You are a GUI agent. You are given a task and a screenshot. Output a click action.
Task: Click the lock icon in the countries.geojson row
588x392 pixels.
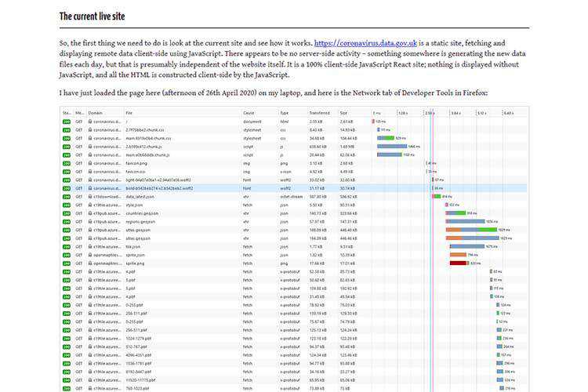(x=90, y=213)
